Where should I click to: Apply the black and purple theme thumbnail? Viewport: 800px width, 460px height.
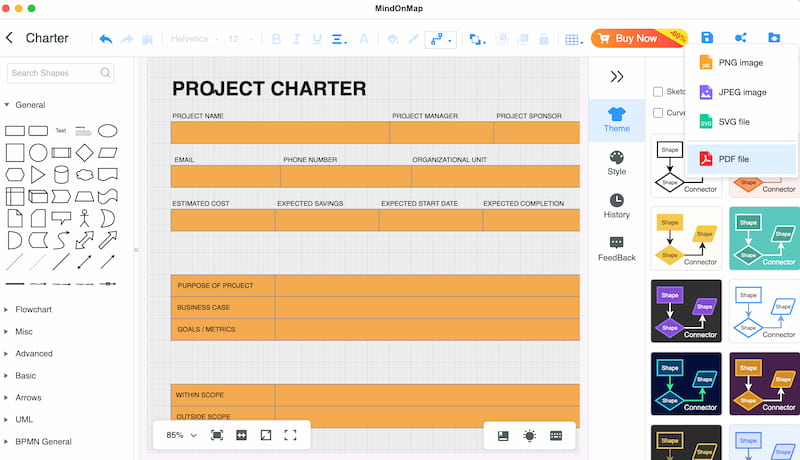[686, 311]
